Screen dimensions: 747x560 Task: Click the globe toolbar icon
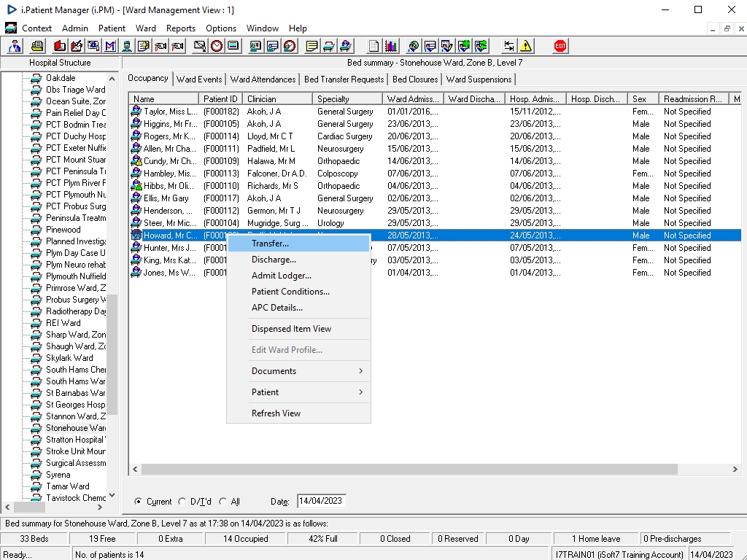pyautogui.click(x=414, y=46)
